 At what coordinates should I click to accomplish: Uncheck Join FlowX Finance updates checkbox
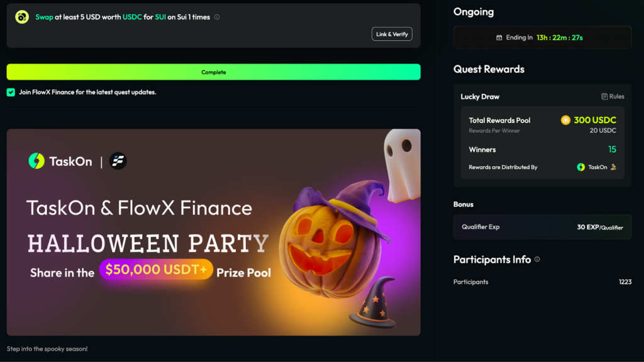click(x=11, y=92)
